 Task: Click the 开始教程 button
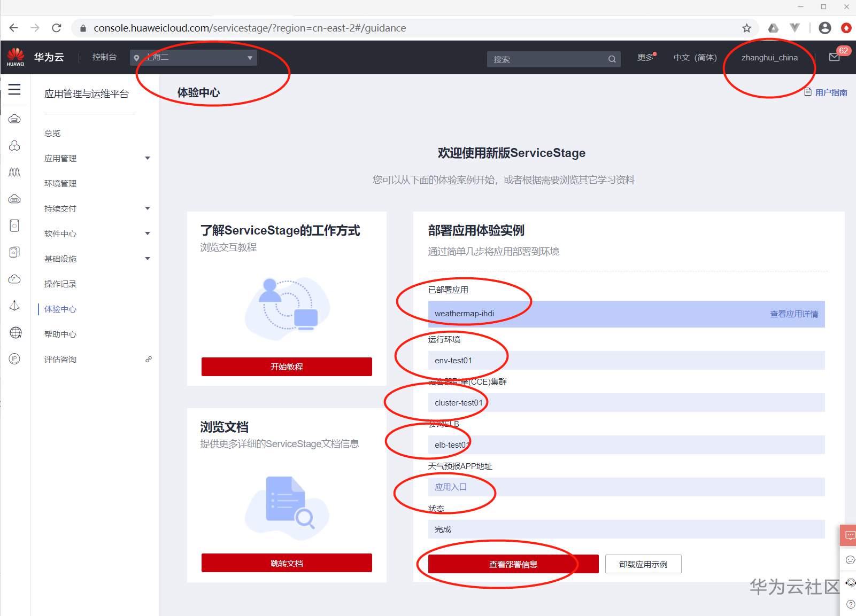pyautogui.click(x=287, y=367)
